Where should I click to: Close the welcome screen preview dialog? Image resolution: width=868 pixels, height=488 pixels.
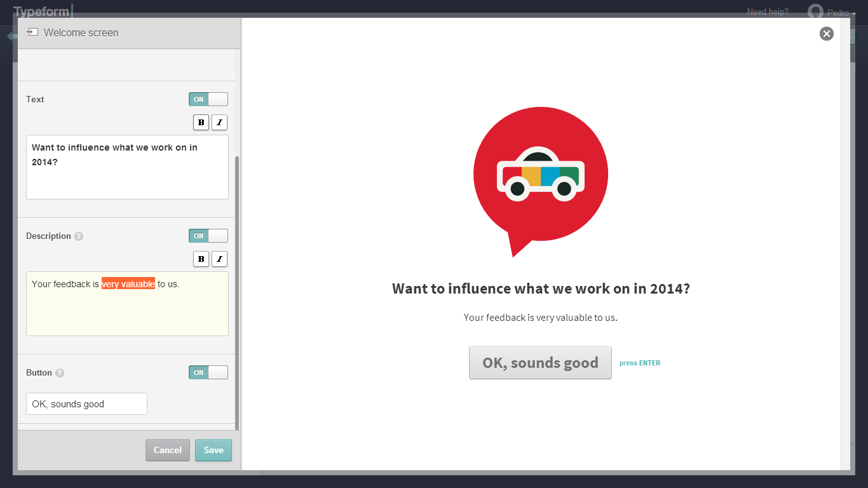[x=826, y=34]
